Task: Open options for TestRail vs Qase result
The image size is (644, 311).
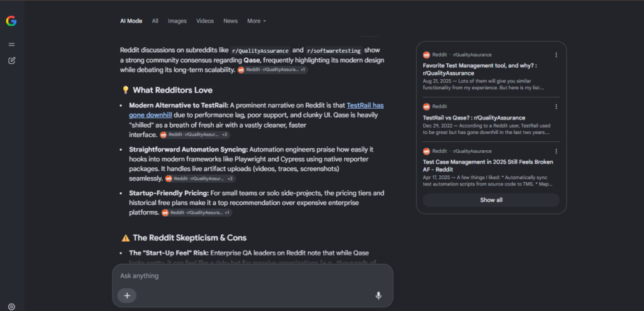Action: click(x=556, y=107)
